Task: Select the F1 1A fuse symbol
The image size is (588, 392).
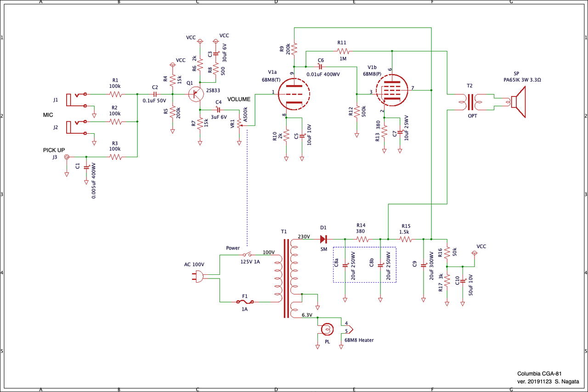Action: pyautogui.click(x=244, y=302)
